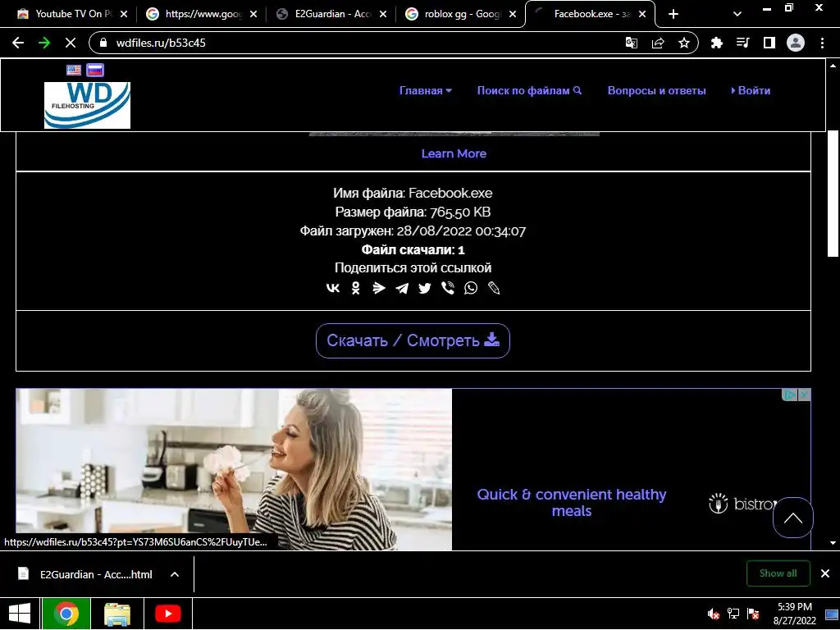
Task: Open File Explorer from taskbar
Action: click(117, 614)
